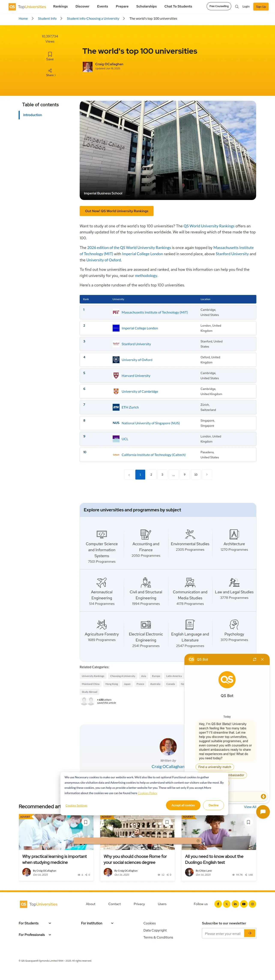This screenshot has width=275, height=980.
Task: Bookmark the practical learning medicine article
Action: [86, 822]
